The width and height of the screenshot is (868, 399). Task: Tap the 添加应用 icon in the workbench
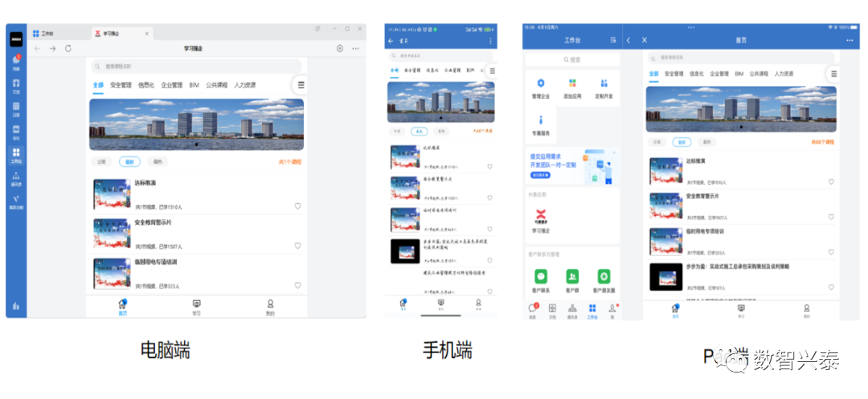572,85
